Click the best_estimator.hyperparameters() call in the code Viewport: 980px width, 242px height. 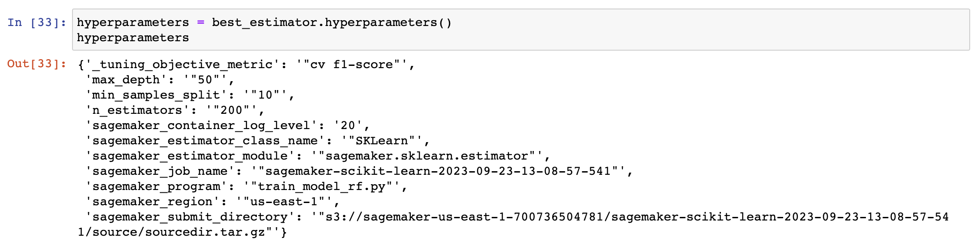coord(332,22)
